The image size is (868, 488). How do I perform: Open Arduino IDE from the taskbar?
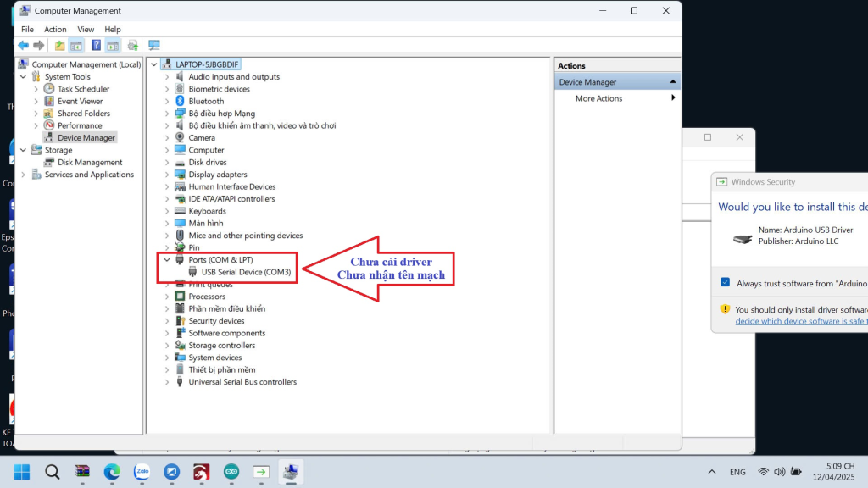pos(231,471)
